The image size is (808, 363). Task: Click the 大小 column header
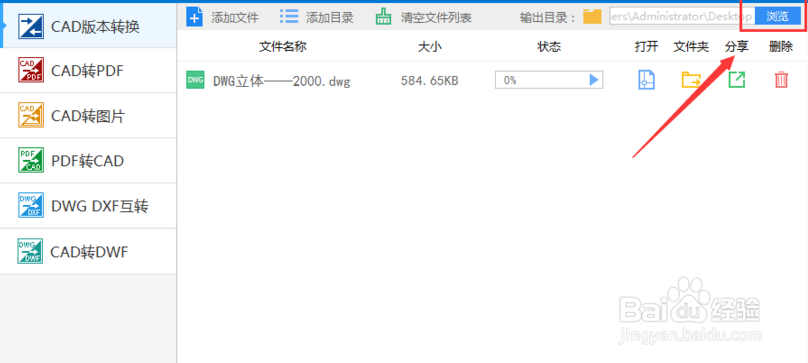click(430, 47)
